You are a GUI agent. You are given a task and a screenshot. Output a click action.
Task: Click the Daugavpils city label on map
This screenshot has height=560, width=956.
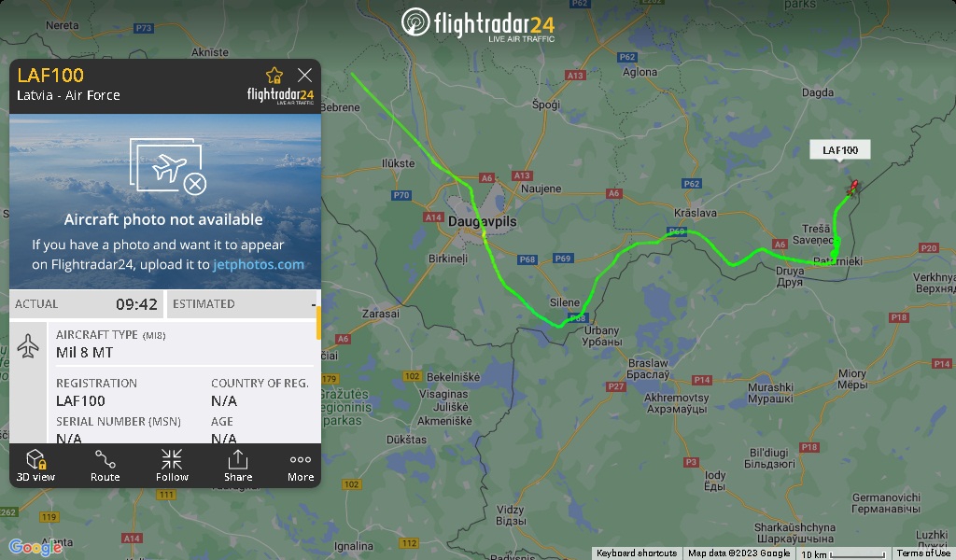[483, 222]
